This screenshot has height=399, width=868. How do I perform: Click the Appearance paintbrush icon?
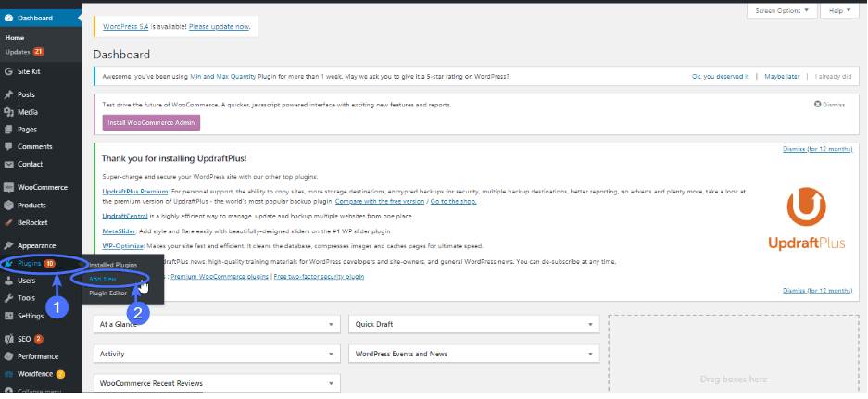point(9,245)
